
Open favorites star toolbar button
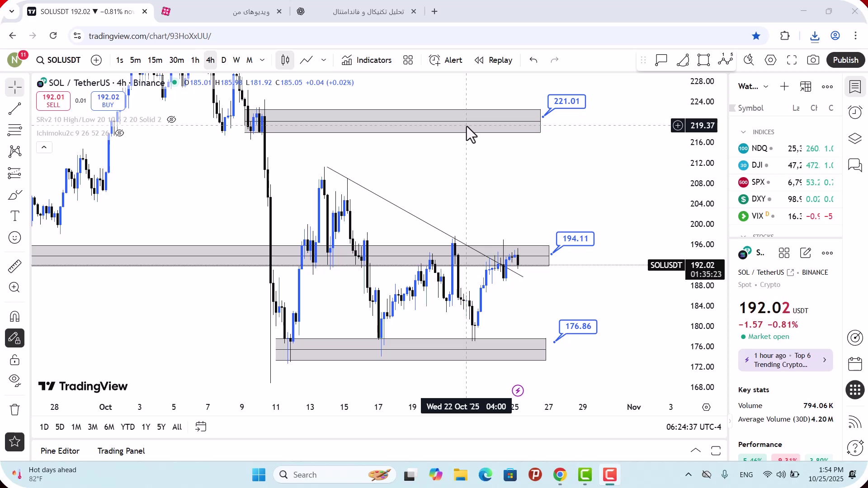pos(14,442)
